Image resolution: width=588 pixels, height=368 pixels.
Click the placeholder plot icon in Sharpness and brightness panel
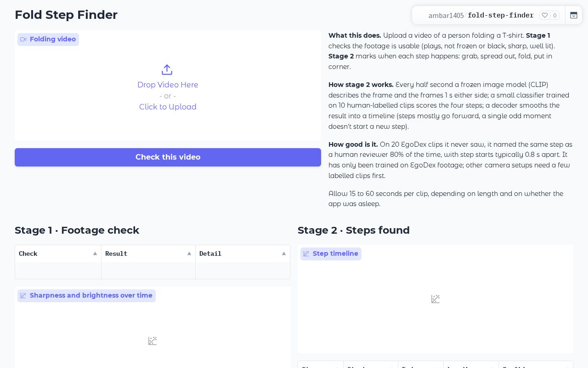[153, 341]
